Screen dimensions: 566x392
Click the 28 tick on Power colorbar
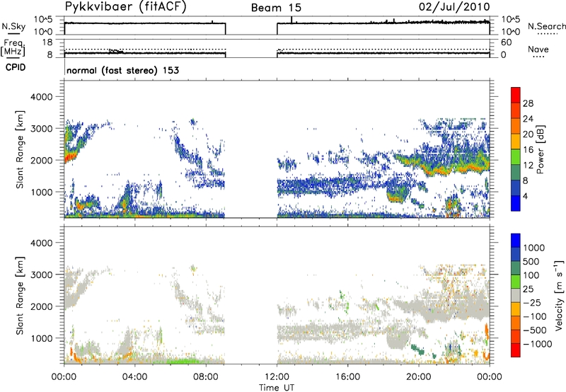click(x=528, y=103)
